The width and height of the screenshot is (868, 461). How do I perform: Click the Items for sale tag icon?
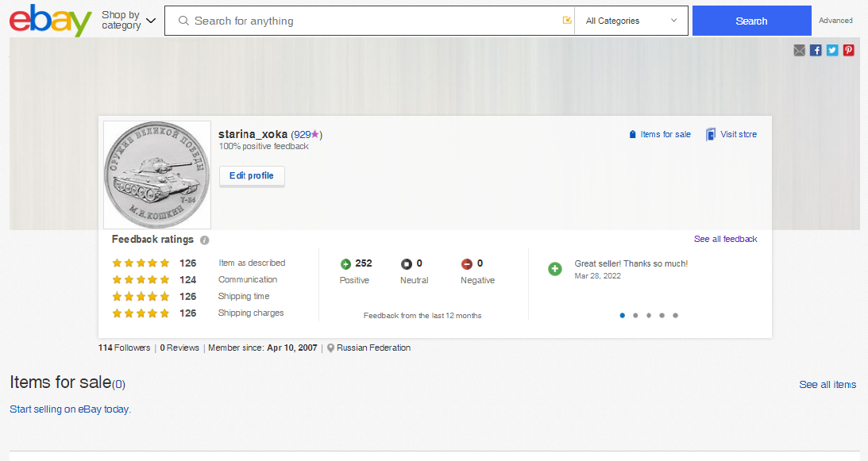pyautogui.click(x=633, y=134)
